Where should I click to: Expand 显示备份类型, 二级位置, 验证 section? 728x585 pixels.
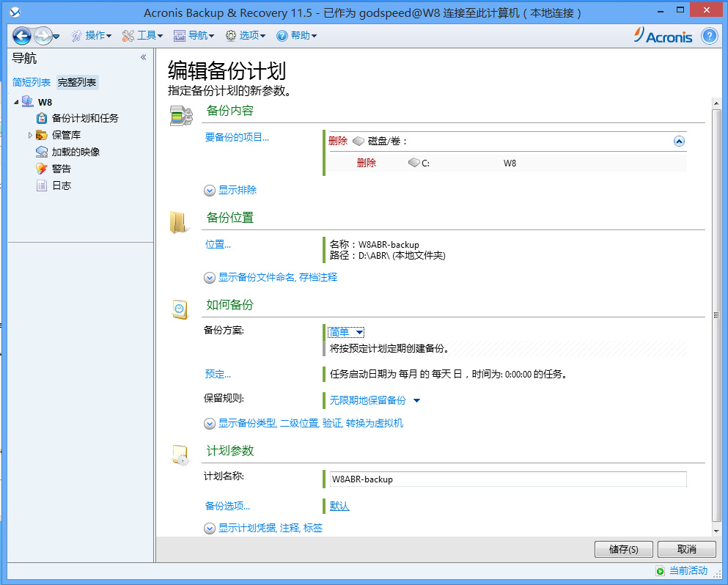304,423
